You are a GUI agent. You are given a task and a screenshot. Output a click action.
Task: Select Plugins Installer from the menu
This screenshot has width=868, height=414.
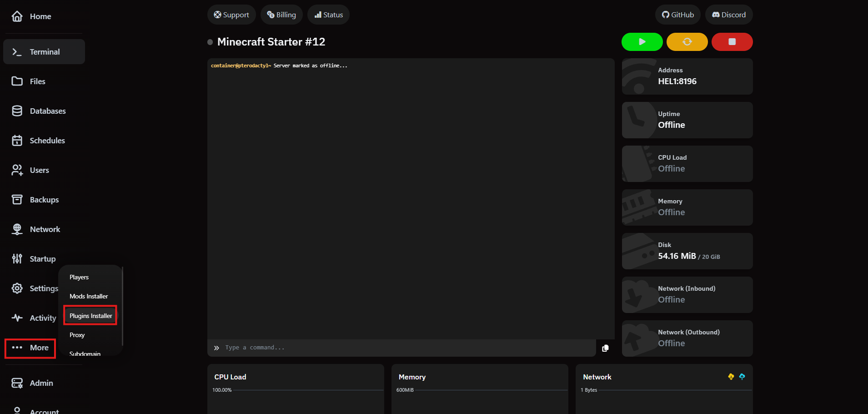90,315
